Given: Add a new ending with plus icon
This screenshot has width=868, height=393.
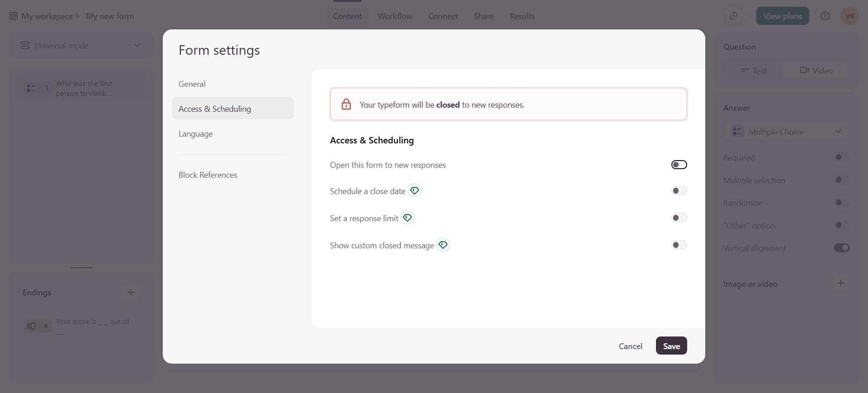Looking at the screenshot, I should click(131, 292).
